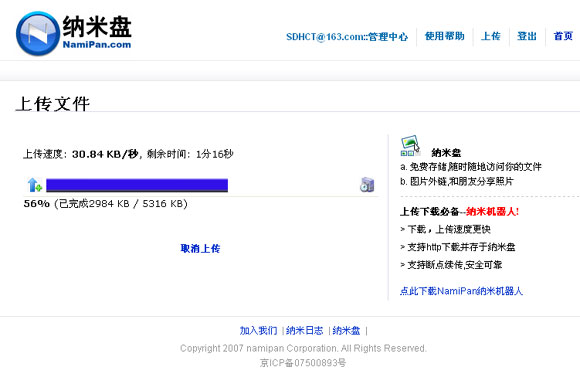Click the 支持断点续传,安全可靠 bullet line
The height and width of the screenshot is (384, 580).
[x=451, y=265]
